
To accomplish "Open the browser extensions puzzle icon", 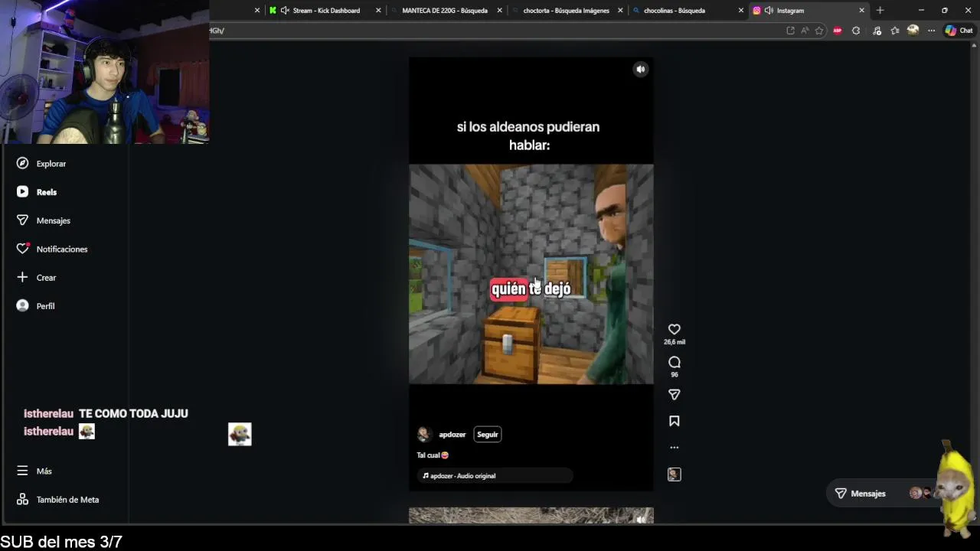I will [x=856, y=31].
